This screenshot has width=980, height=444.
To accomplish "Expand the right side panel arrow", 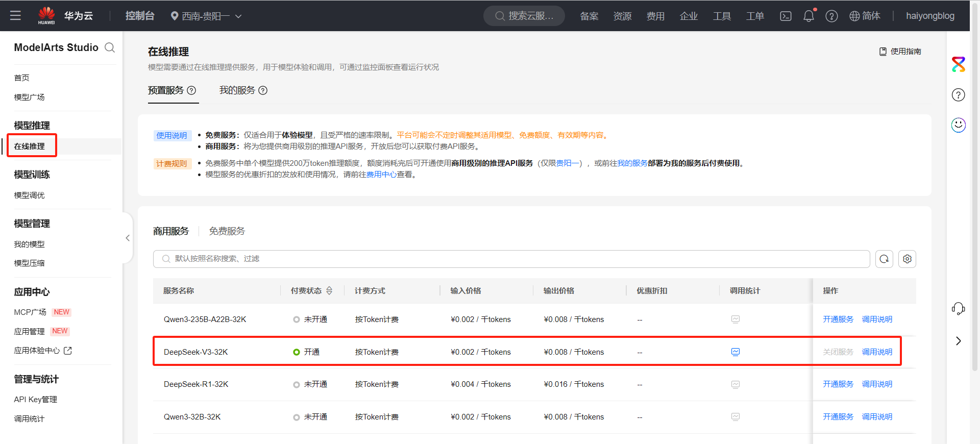I will tap(958, 341).
